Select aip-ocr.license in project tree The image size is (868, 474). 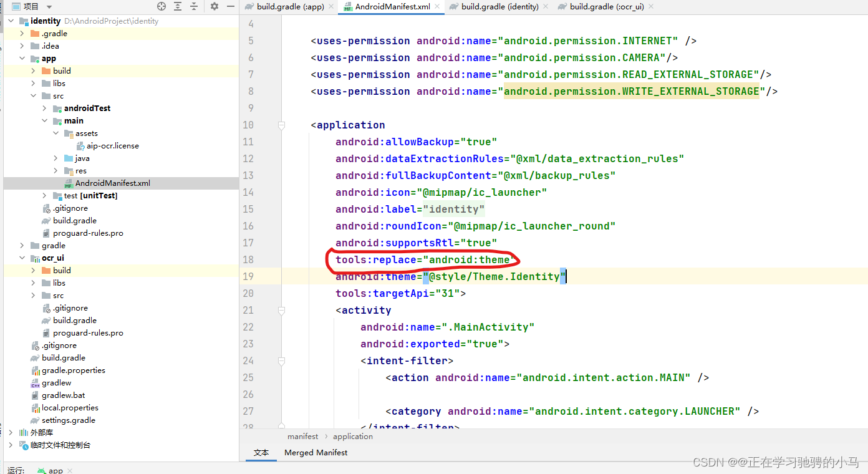click(x=113, y=146)
